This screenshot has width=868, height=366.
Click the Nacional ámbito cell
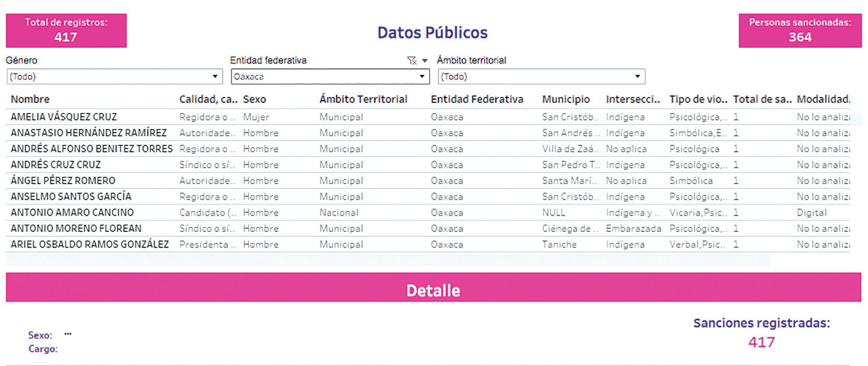point(339,212)
